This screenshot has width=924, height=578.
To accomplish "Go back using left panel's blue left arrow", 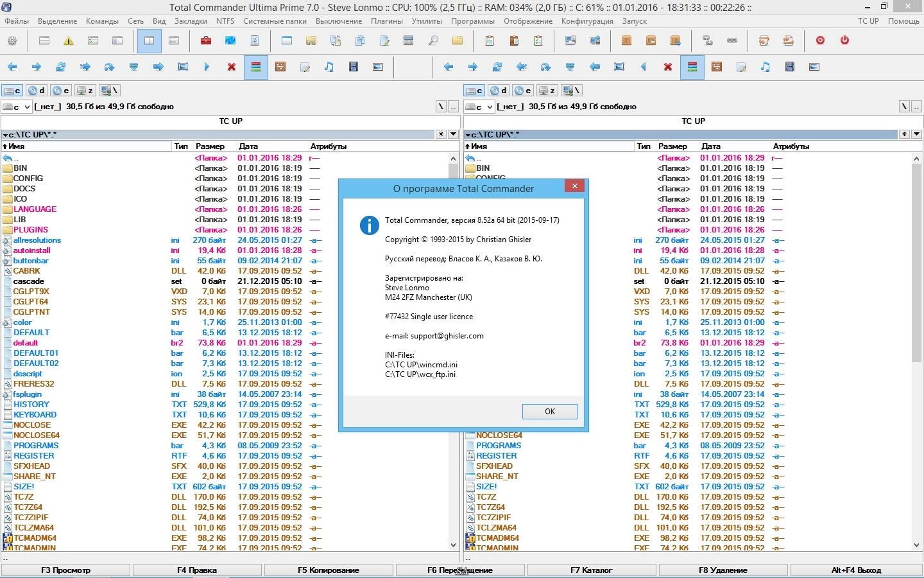I will (12, 67).
